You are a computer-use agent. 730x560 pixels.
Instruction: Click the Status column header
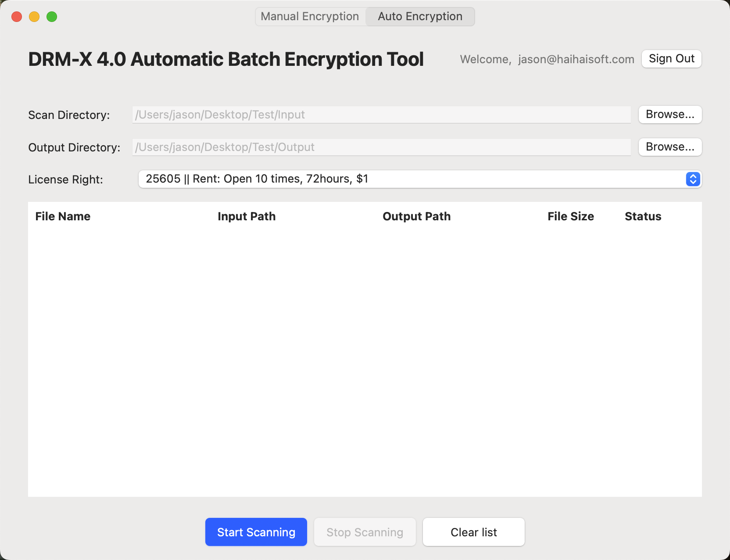click(643, 216)
